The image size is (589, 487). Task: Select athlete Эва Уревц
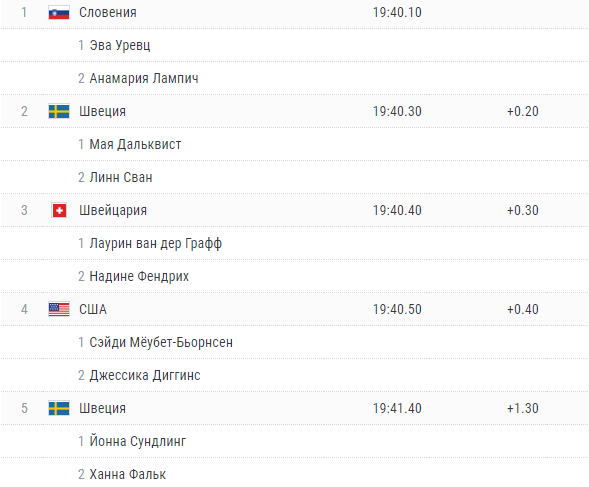pyautogui.click(x=120, y=45)
